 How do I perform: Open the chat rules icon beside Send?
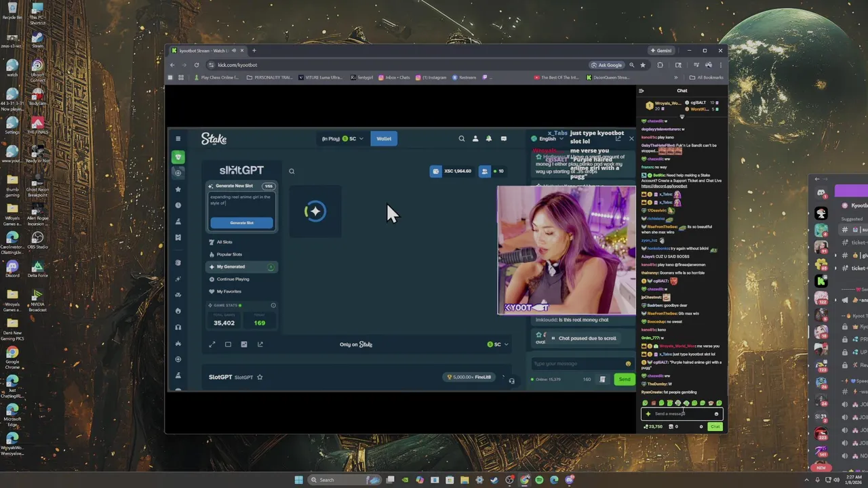coord(602,379)
